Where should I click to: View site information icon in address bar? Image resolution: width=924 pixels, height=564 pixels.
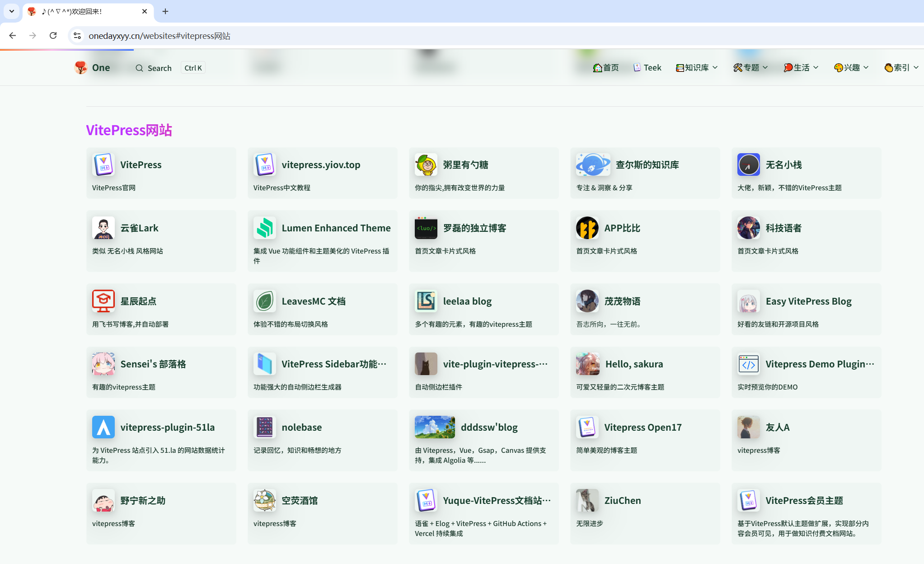tap(77, 36)
